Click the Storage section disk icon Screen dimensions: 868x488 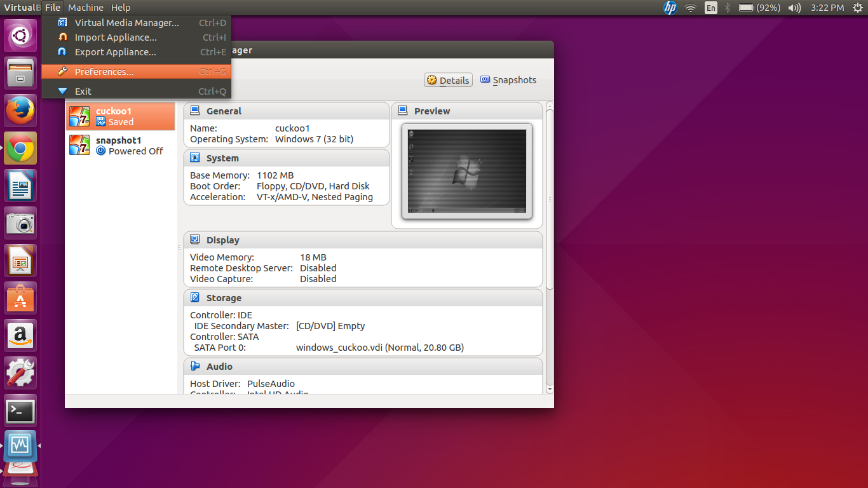(x=195, y=297)
